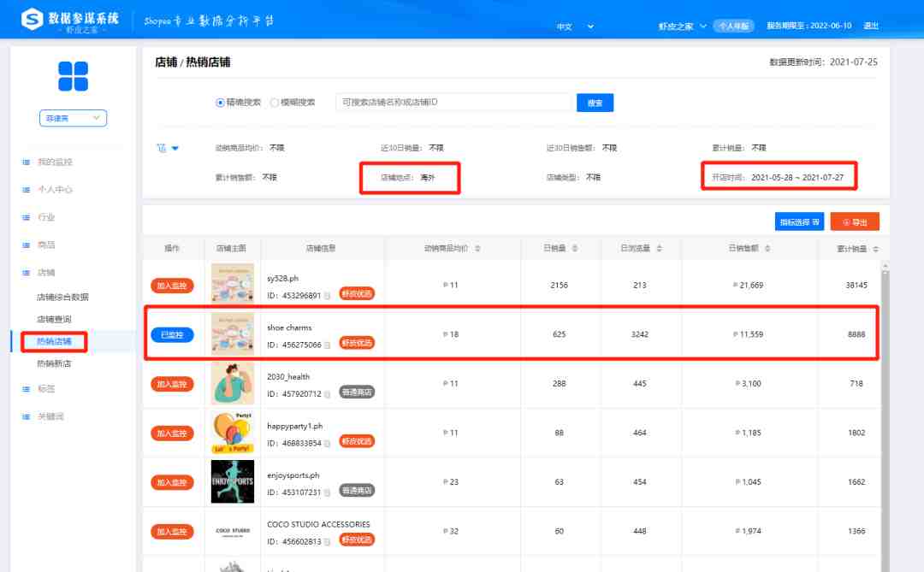Image resolution: width=924 pixels, height=572 pixels.
Task: Click copy icon next to COCO STUDIO ID 456602813
Action: coord(327,542)
